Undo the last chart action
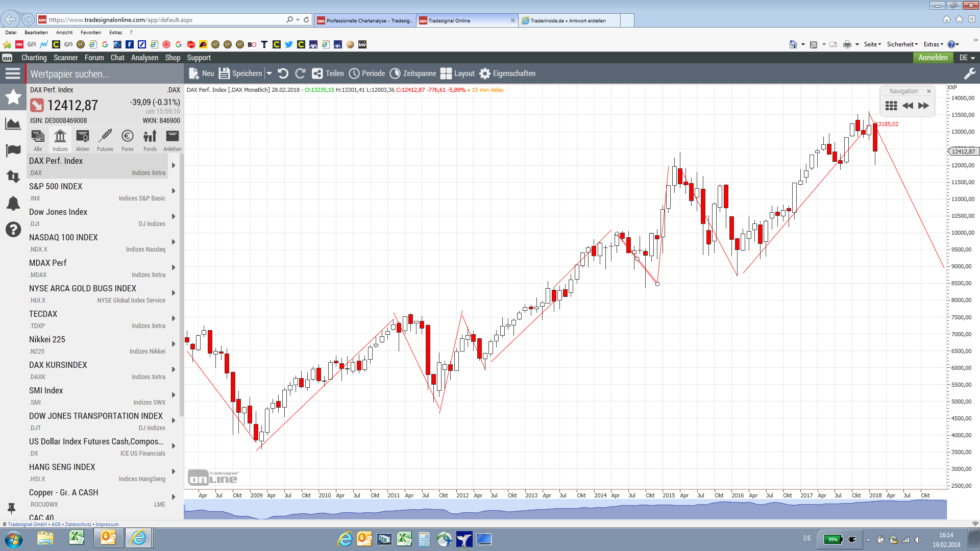The width and height of the screenshot is (980, 551). tap(283, 73)
